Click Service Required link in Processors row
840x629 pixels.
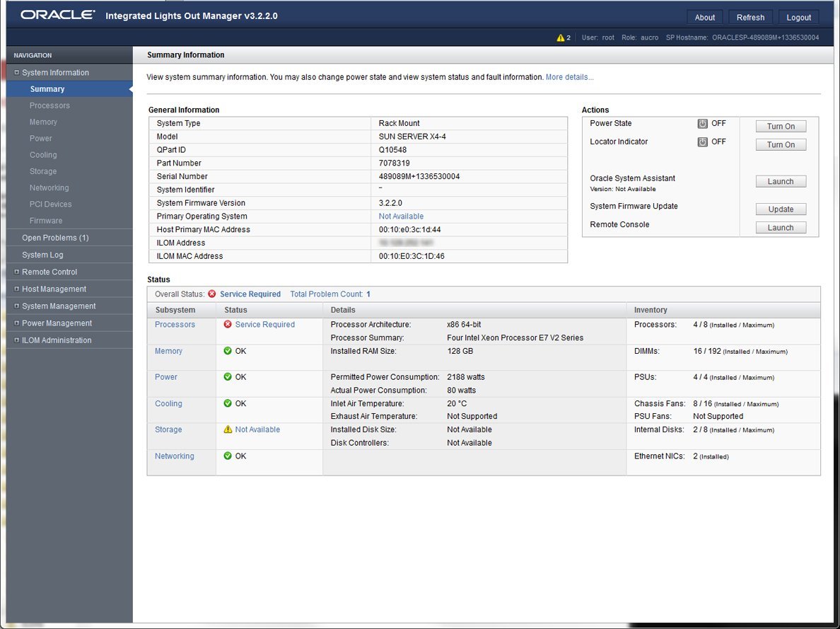[x=265, y=325]
